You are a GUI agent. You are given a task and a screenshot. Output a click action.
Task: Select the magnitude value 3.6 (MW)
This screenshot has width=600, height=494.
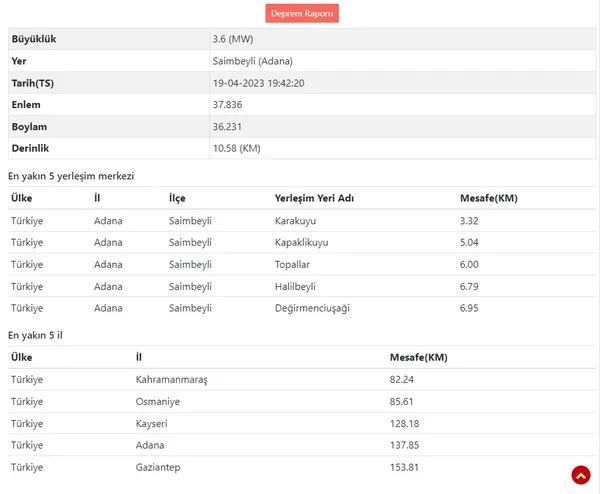point(233,39)
